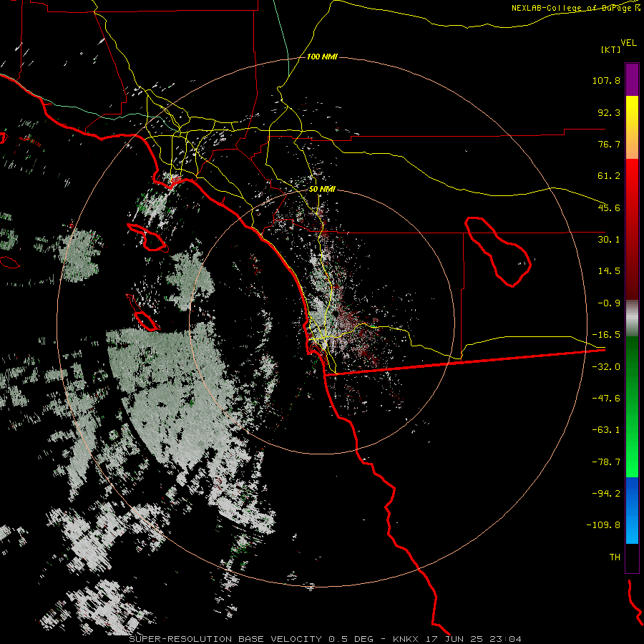Click the -16.5 legend value
644x644 pixels.
[606, 335]
